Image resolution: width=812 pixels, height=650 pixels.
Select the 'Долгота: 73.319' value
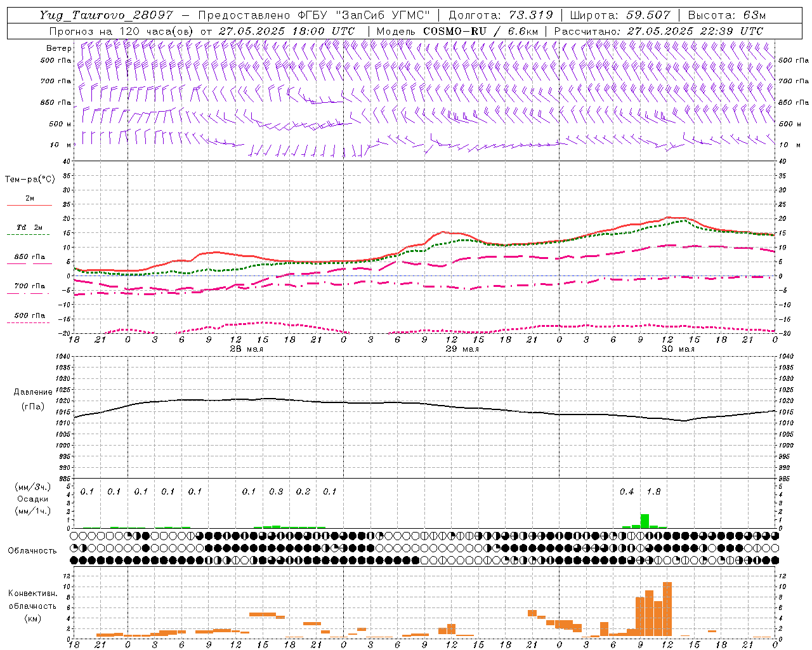click(501, 15)
